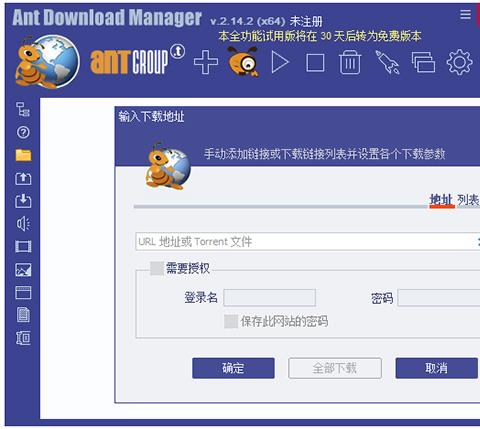Click the plus icon to add download
This screenshot has width=480, height=429.
pos(206,62)
